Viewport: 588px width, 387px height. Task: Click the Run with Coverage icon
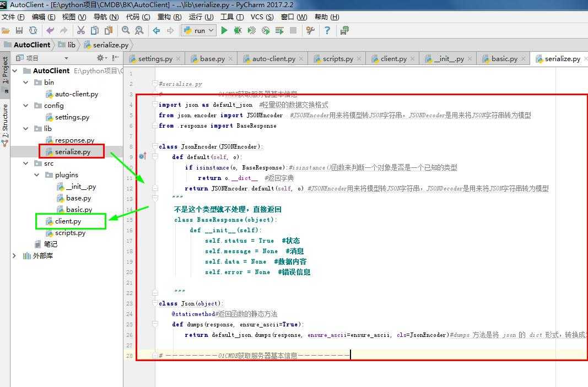[x=252, y=31]
